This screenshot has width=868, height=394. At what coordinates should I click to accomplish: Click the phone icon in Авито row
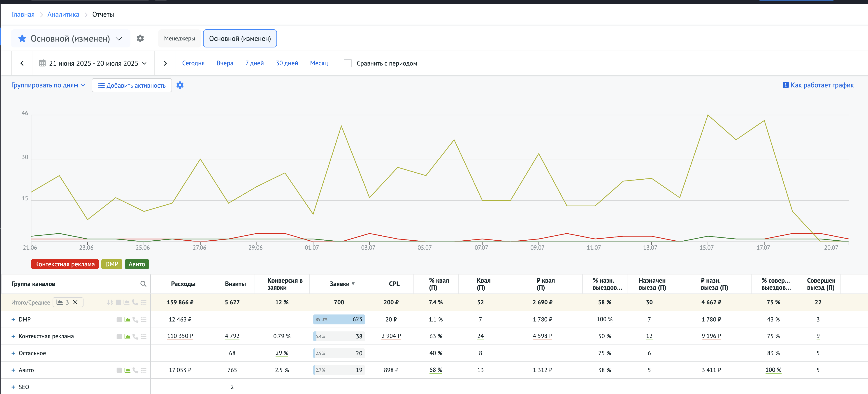pyautogui.click(x=135, y=370)
